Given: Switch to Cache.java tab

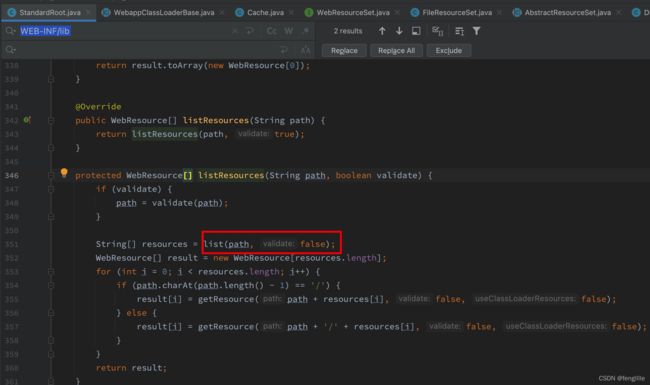Looking at the screenshot, I should pos(265,12).
